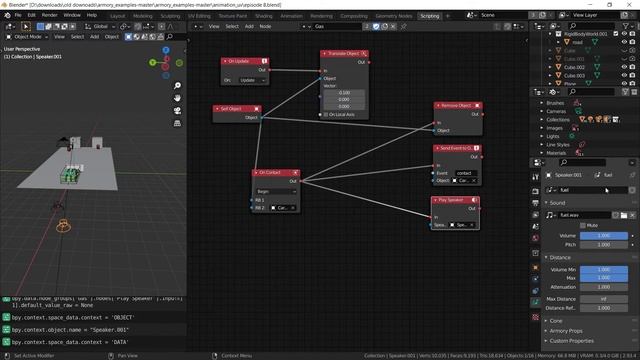Open the checkered Texture properties tab
Image resolution: width=640 pixels, height=360 pixels.
pyautogui.click(x=536, y=317)
